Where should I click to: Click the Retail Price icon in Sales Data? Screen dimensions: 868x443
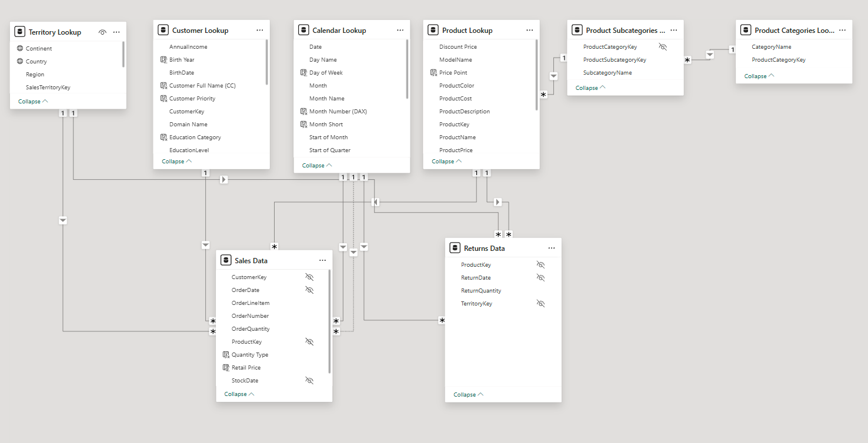point(226,367)
